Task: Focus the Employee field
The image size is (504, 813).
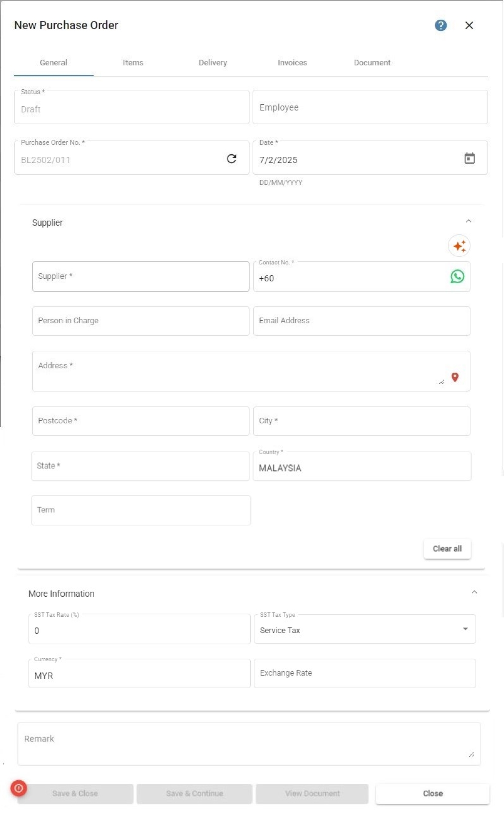Action: point(370,107)
